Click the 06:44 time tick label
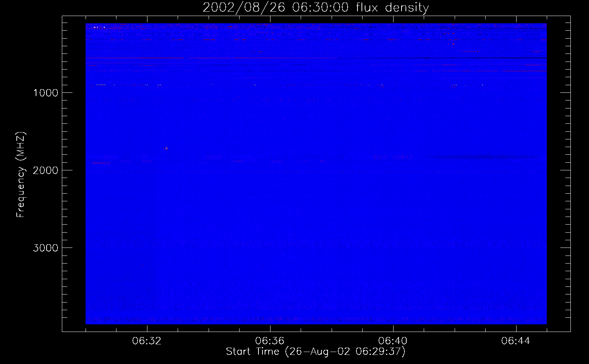The height and width of the screenshot is (364, 589). (516, 341)
